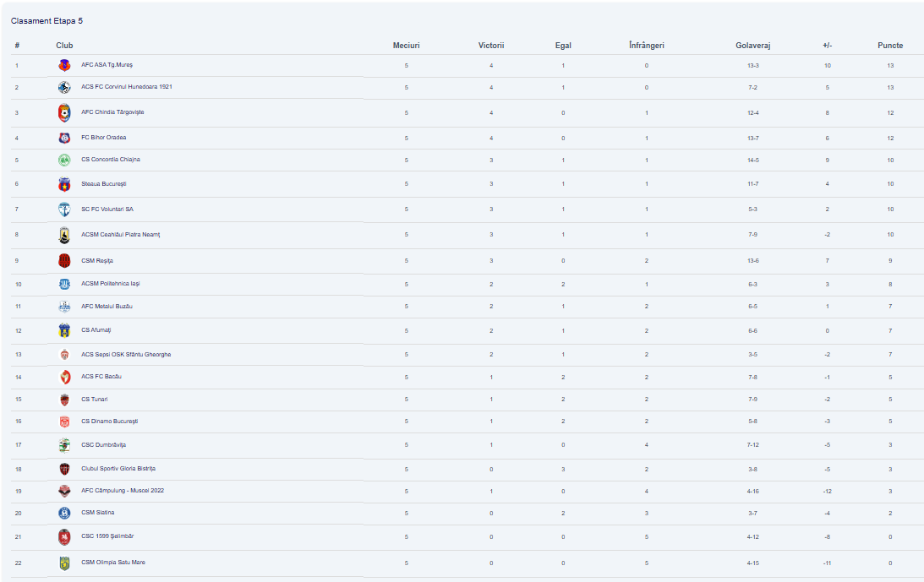Open the SC FC Voluntari SA link
This screenshot has height=582, width=924.
(107, 209)
